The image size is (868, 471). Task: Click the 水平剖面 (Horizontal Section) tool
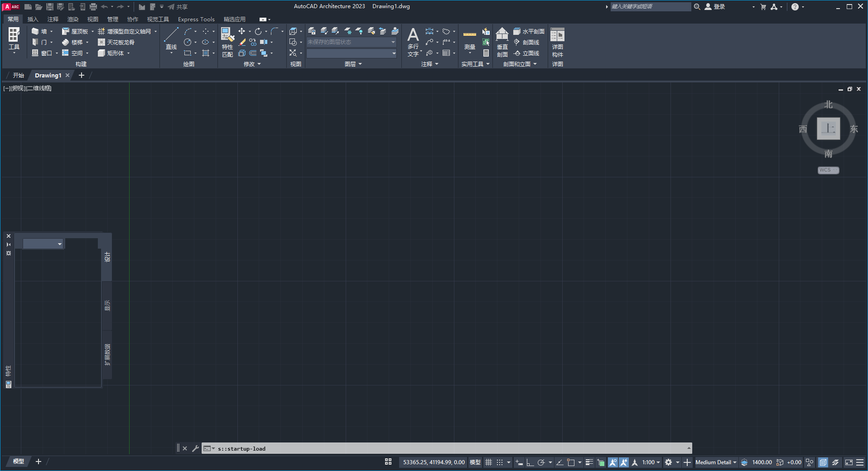tap(529, 31)
